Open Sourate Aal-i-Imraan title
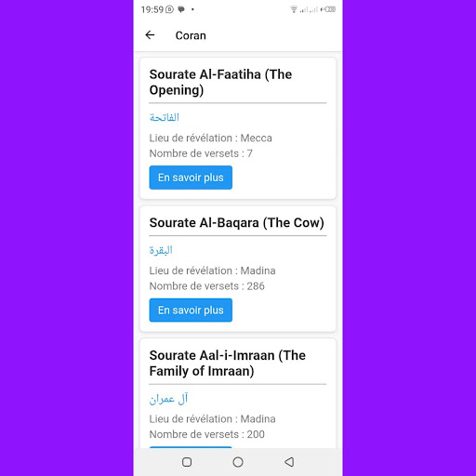The width and height of the screenshot is (476, 476). [228, 364]
